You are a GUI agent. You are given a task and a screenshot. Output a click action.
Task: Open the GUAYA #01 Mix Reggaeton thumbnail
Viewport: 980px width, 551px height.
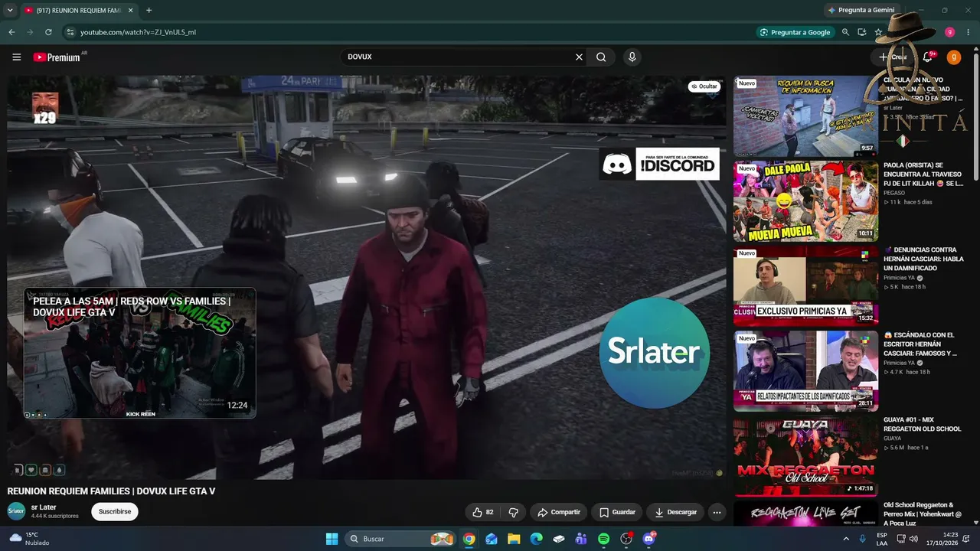coord(805,456)
